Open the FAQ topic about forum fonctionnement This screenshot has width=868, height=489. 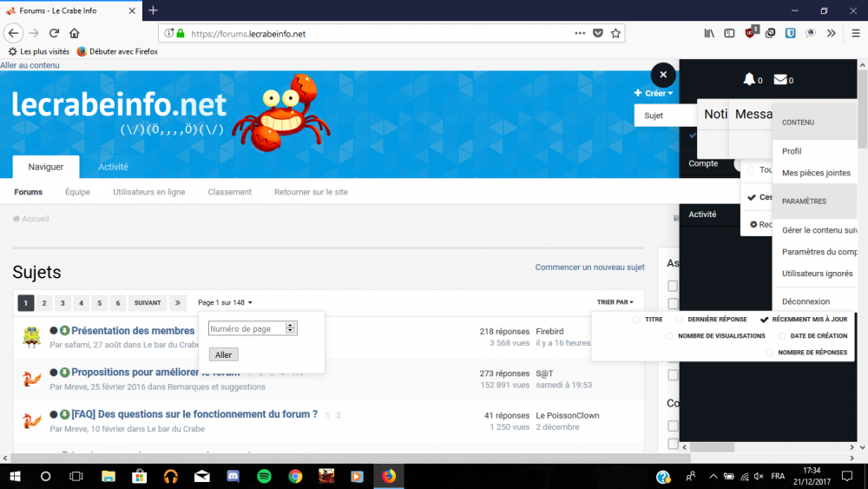point(194,414)
